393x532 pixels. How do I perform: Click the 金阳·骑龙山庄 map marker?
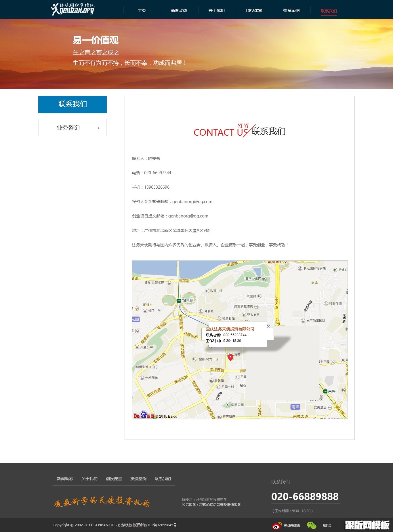click(194, 359)
